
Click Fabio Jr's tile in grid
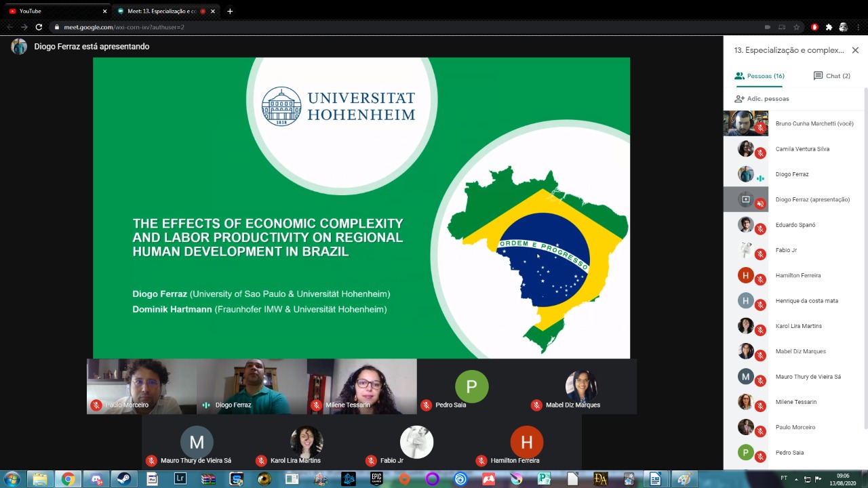[416, 442]
